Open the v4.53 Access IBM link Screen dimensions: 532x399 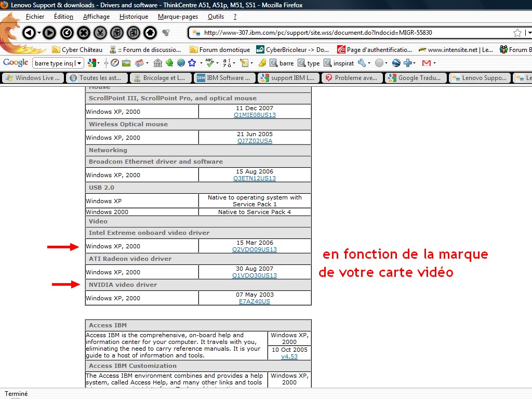pos(289,356)
